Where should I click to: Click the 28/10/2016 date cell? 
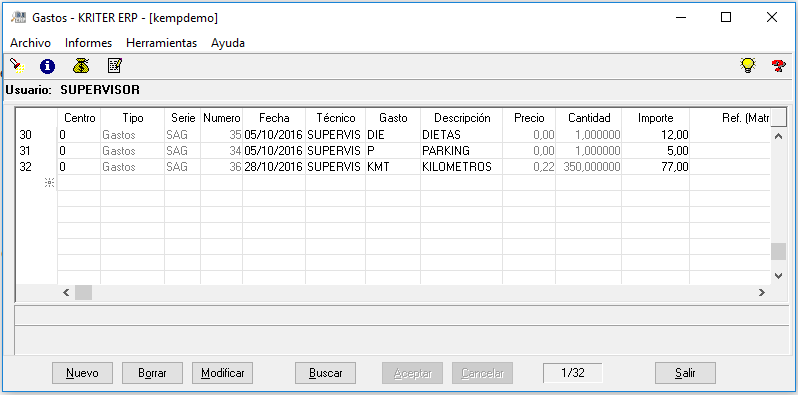coord(274,166)
